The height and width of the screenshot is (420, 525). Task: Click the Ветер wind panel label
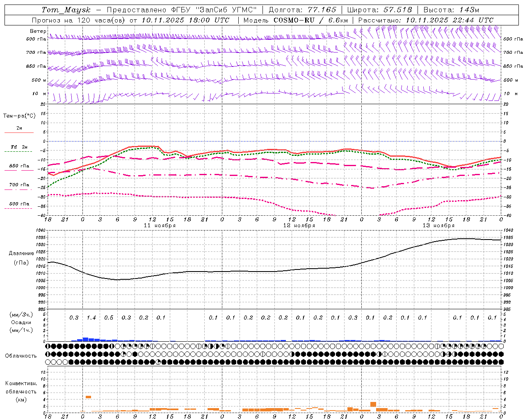[38, 31]
